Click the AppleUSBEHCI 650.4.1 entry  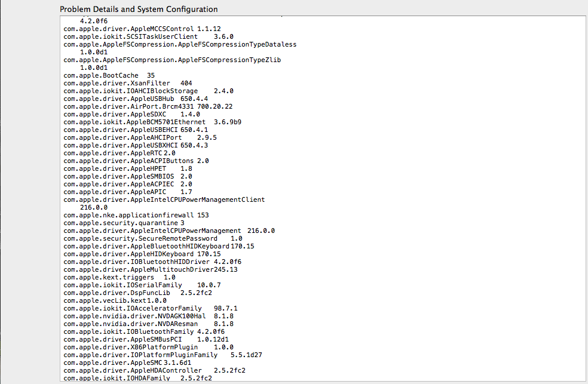point(136,130)
